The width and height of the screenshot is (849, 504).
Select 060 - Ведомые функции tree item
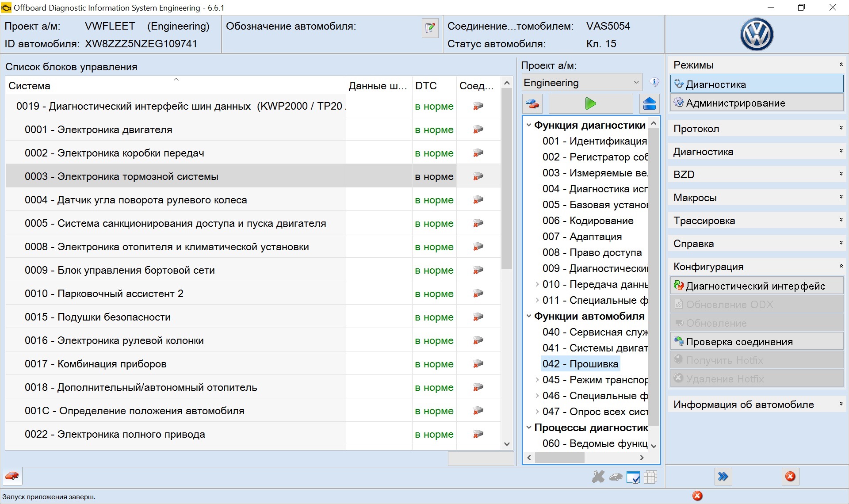(595, 443)
